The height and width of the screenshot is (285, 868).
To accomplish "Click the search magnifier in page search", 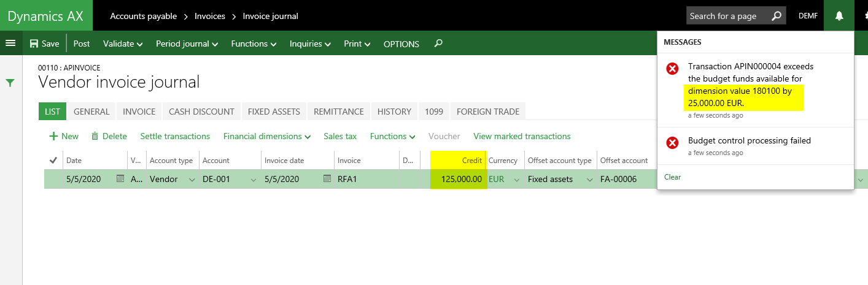I will coord(777,16).
